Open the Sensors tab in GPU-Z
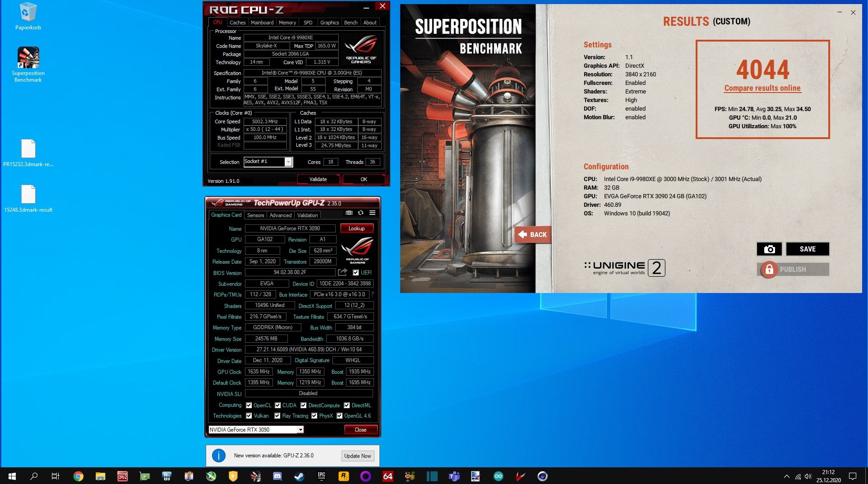The image size is (868, 484). (x=256, y=215)
